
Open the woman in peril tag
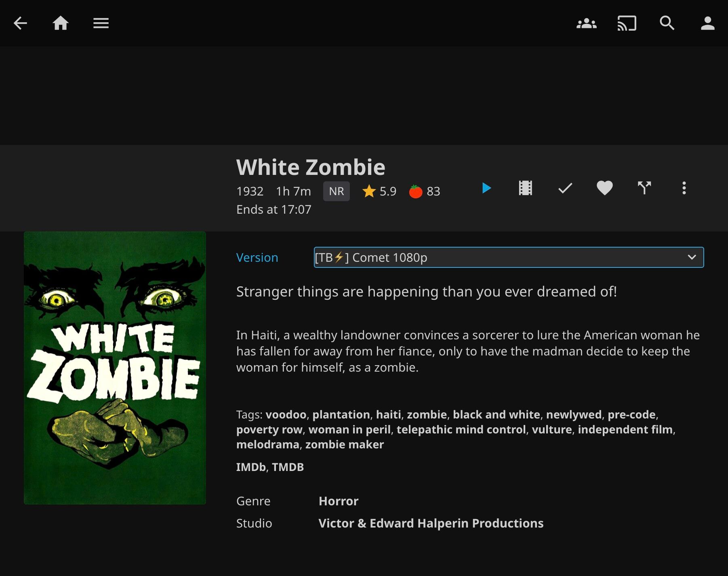(x=350, y=429)
